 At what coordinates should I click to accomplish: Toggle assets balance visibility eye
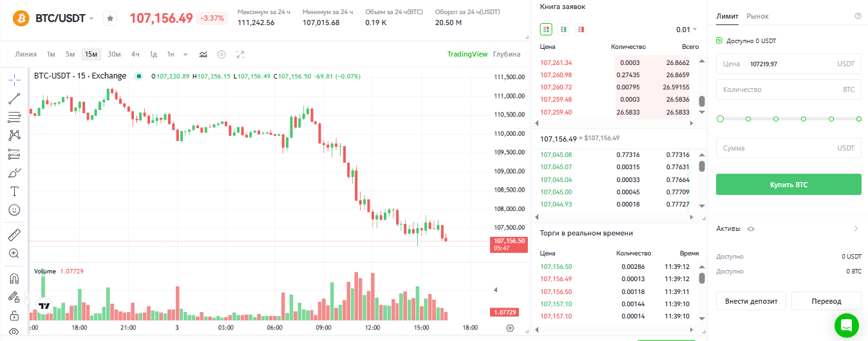pyautogui.click(x=751, y=229)
